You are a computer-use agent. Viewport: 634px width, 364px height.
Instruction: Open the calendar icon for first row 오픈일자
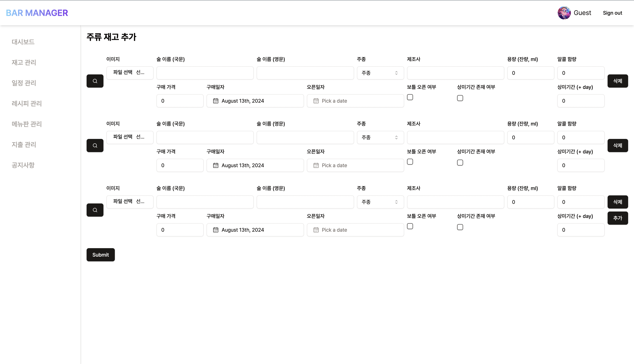pos(316,100)
